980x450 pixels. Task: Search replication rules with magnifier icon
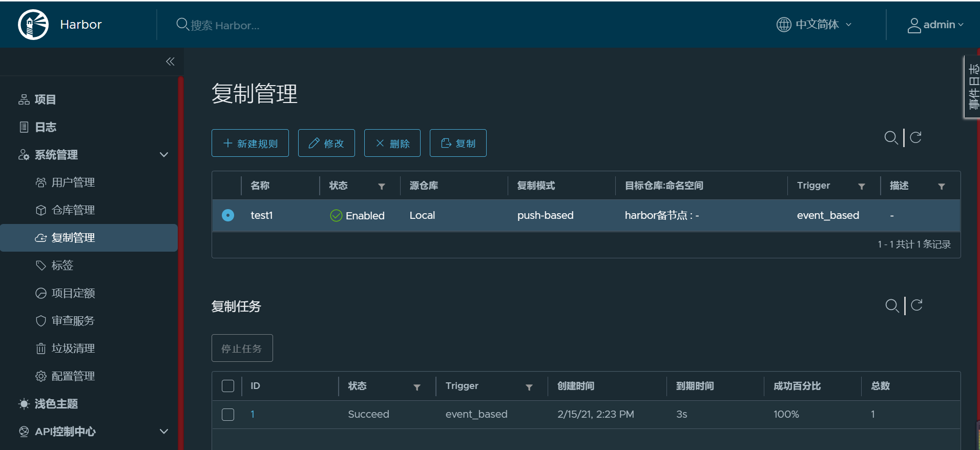891,137
